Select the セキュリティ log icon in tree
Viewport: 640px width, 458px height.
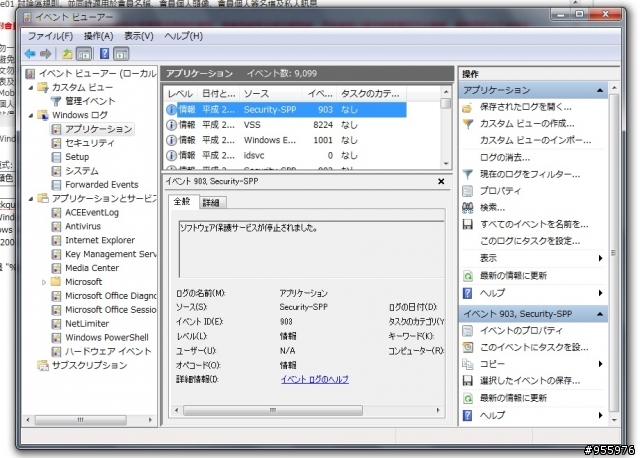coord(56,143)
